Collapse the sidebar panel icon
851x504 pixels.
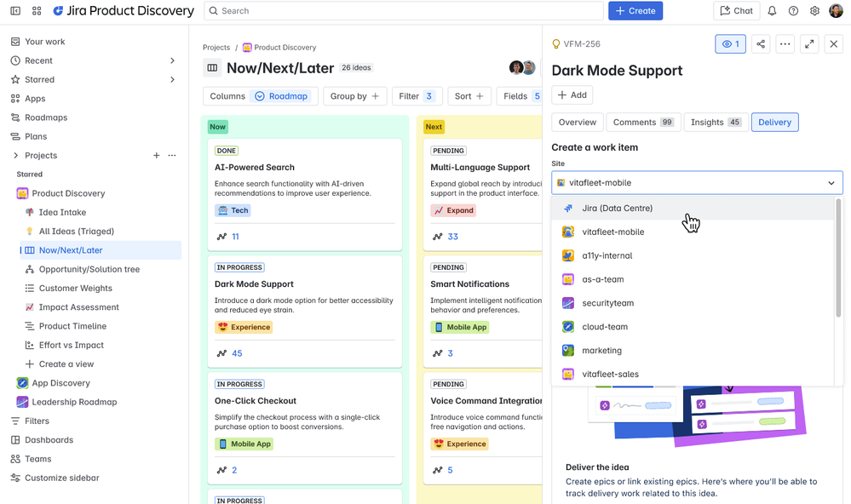click(x=15, y=11)
